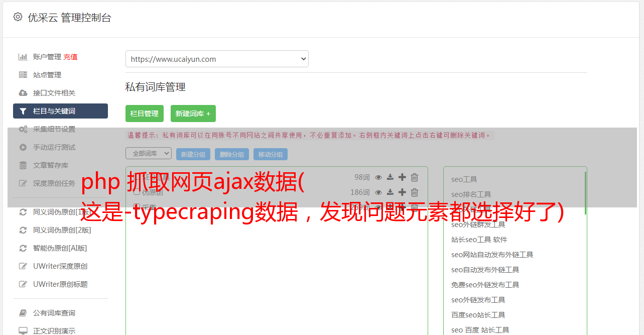
Task: Click the trash icon in the 186词 row
Action: [415, 192]
